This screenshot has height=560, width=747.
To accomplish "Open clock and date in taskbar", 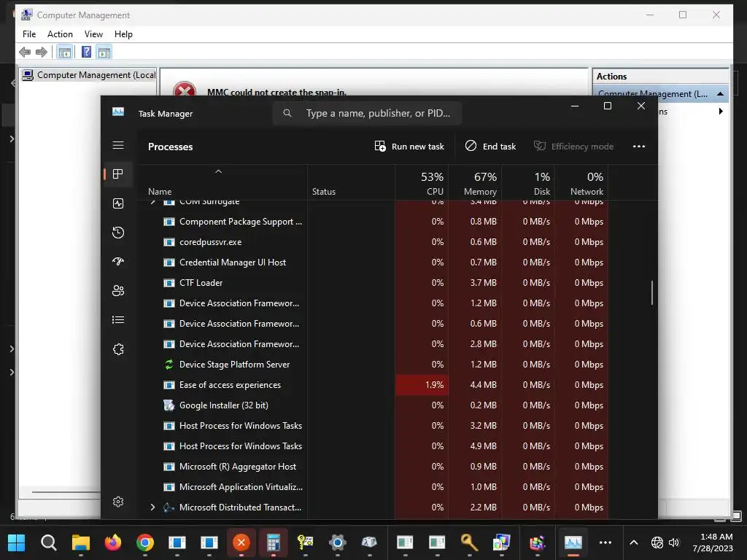I will (x=713, y=542).
